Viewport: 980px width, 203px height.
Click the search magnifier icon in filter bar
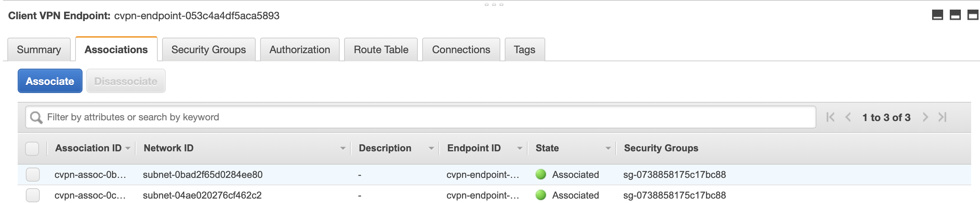pyautogui.click(x=36, y=117)
